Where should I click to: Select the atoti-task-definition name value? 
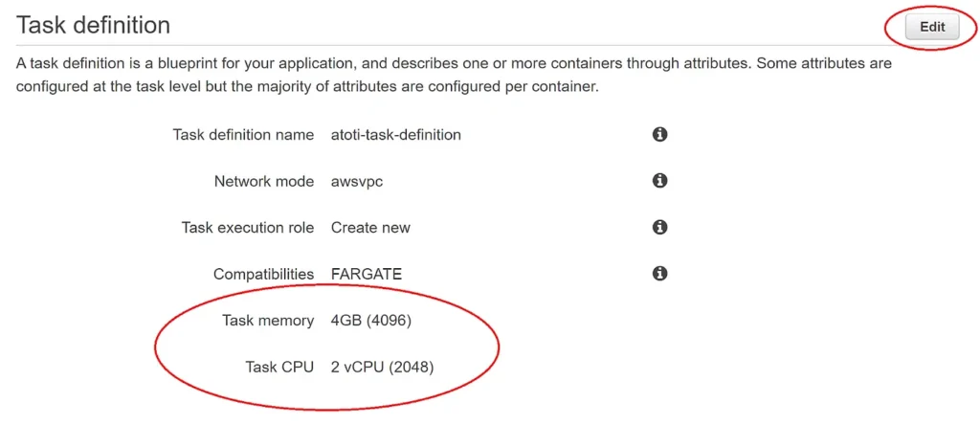[395, 134]
